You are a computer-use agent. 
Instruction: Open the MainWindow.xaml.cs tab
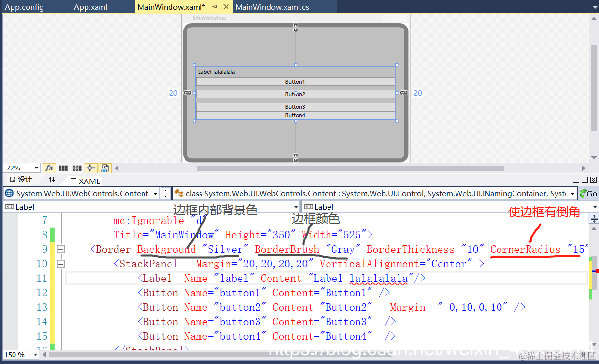click(272, 7)
